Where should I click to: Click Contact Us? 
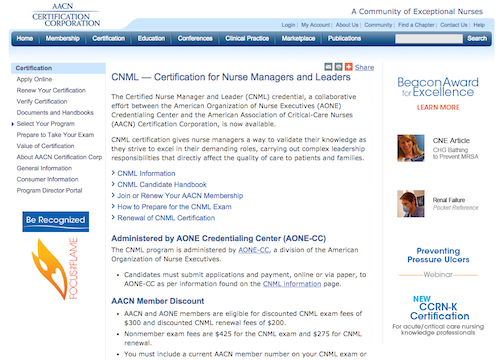point(454,25)
